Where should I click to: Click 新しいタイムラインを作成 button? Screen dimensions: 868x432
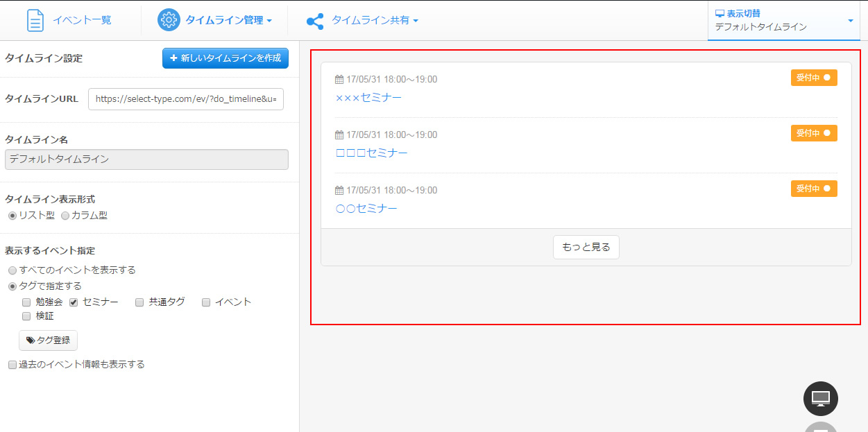[225, 58]
